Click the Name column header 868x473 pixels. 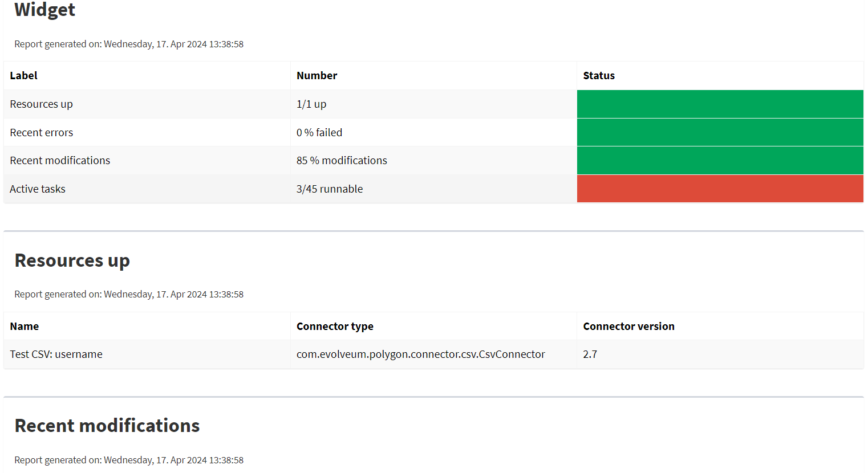click(x=25, y=327)
